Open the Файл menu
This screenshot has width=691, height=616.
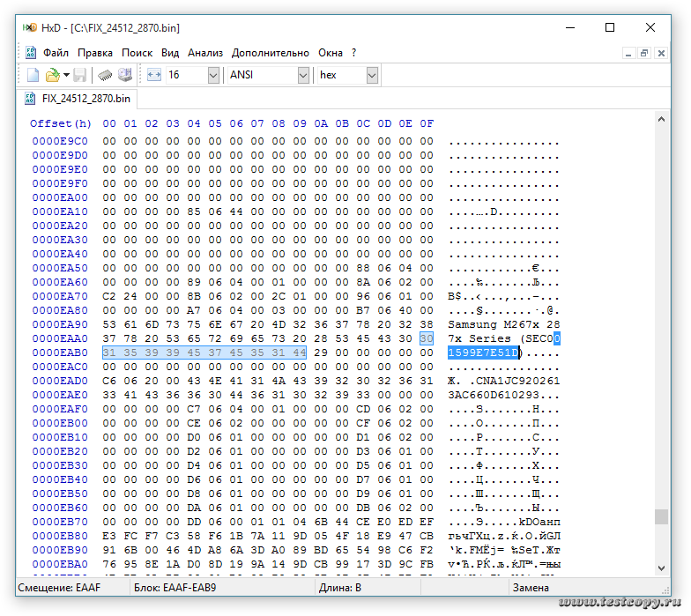pos(56,53)
